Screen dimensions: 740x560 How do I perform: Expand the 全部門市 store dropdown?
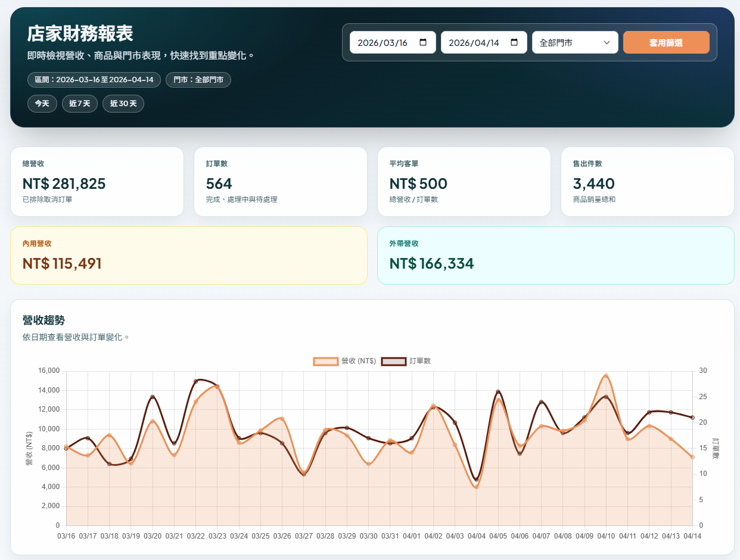tap(574, 42)
